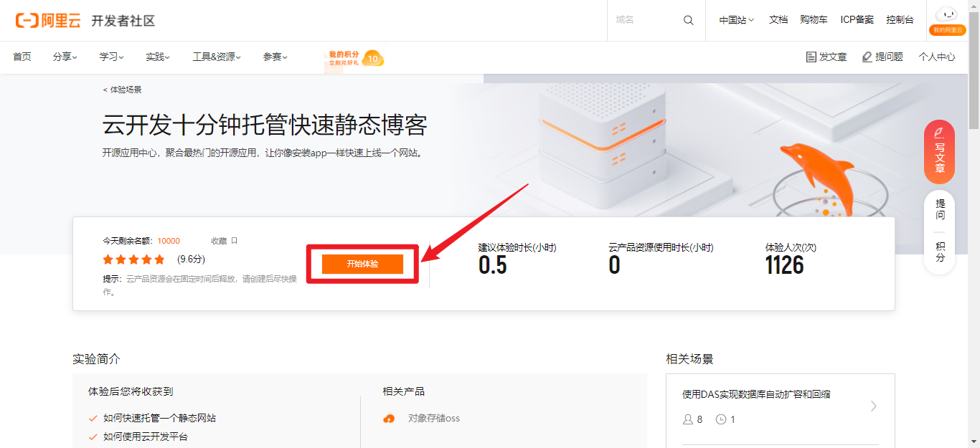Viewport: 980px width, 448px height.
Task: Click the 开始体验 button
Action: tap(362, 264)
